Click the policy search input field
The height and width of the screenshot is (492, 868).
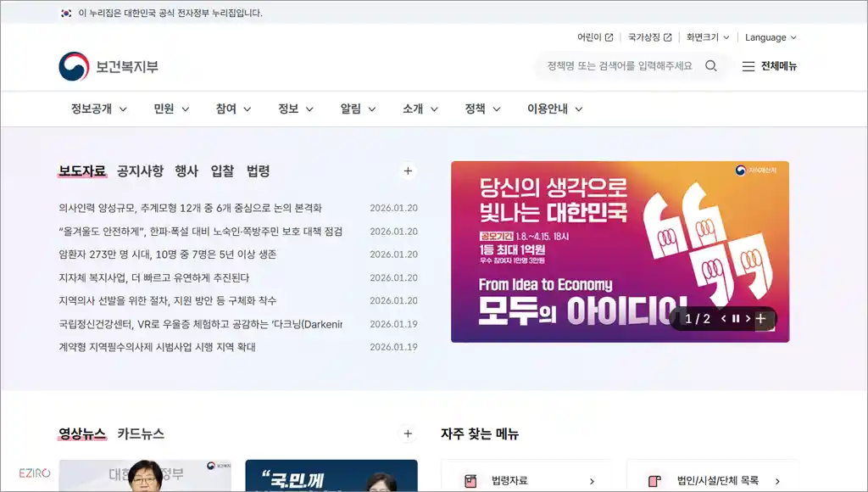pyautogui.click(x=619, y=65)
